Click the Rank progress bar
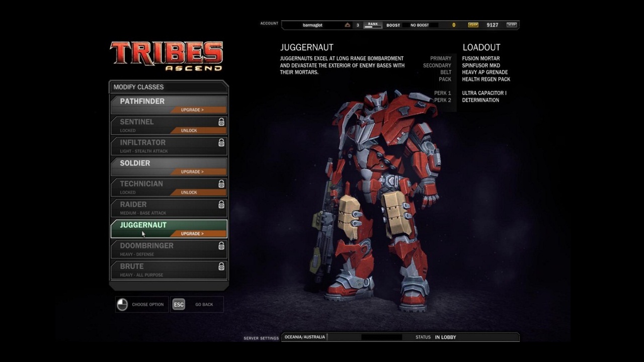The height and width of the screenshot is (362, 644). (x=373, y=25)
